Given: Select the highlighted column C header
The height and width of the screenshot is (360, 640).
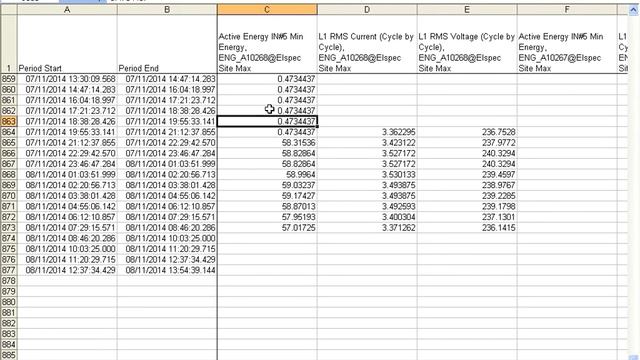Looking at the screenshot, I should click(x=267, y=10).
